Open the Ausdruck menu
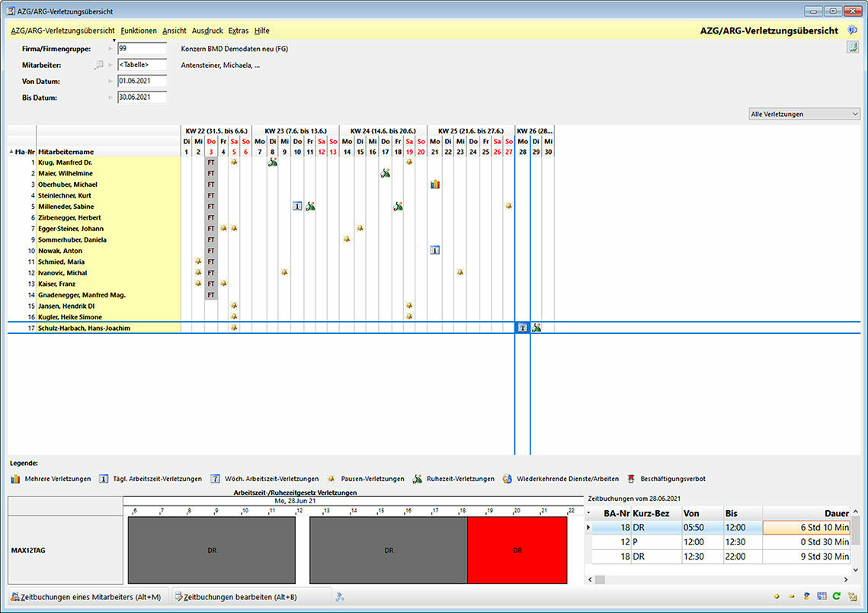868x613 pixels. (x=207, y=30)
